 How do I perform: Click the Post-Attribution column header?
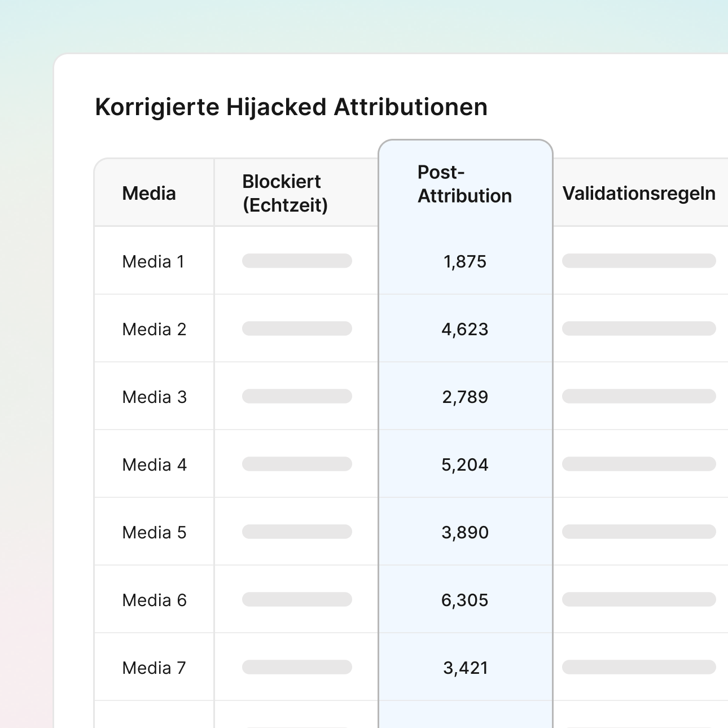464,184
